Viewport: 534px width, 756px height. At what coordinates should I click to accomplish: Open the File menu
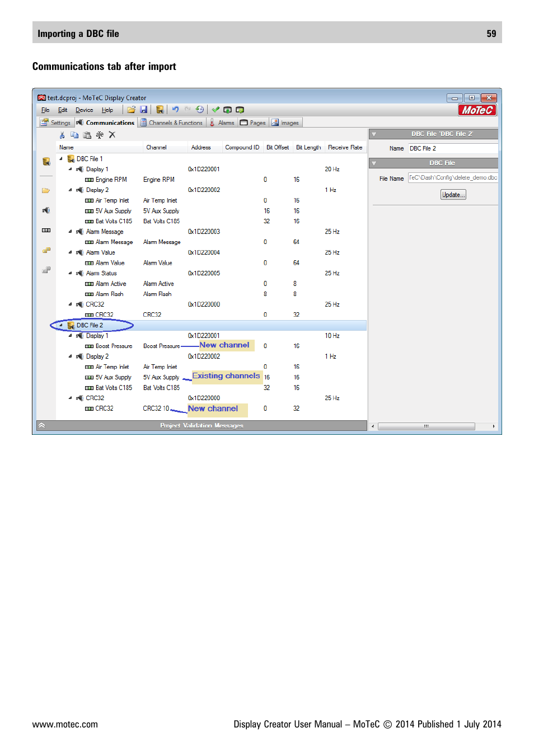(45, 110)
